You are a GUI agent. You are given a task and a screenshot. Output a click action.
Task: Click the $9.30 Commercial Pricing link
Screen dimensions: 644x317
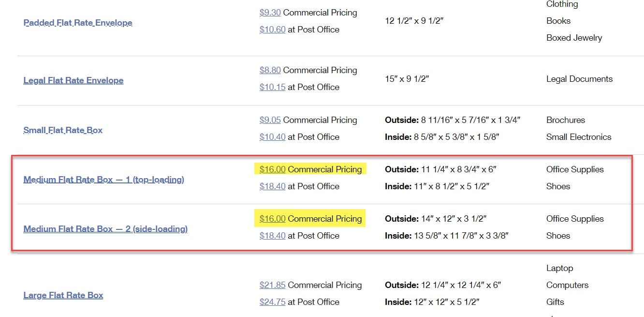[x=270, y=13]
